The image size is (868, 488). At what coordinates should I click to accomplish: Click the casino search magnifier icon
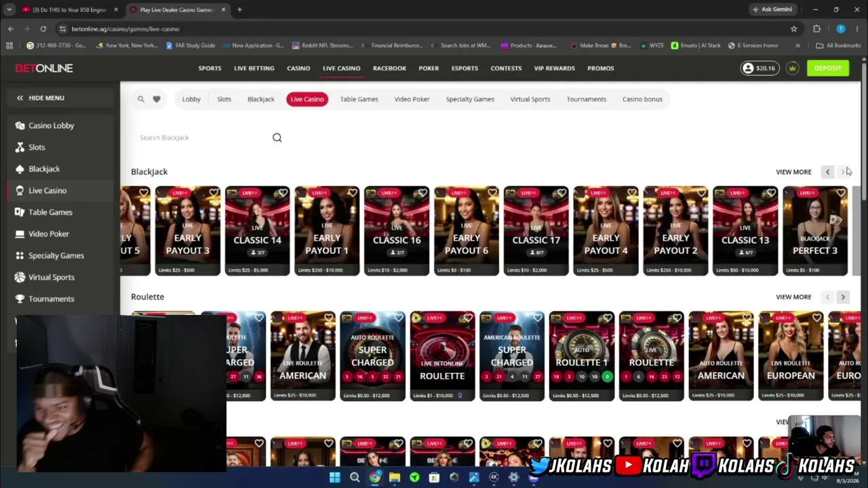(x=141, y=99)
